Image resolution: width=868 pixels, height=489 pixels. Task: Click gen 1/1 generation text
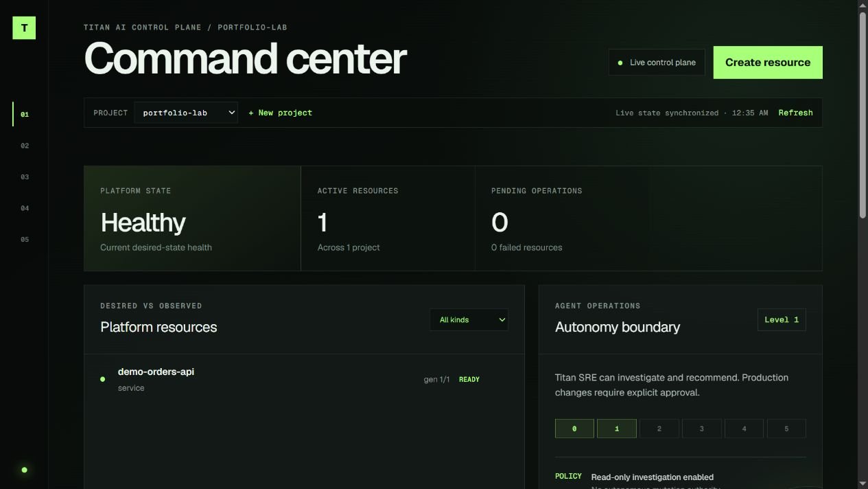point(436,379)
